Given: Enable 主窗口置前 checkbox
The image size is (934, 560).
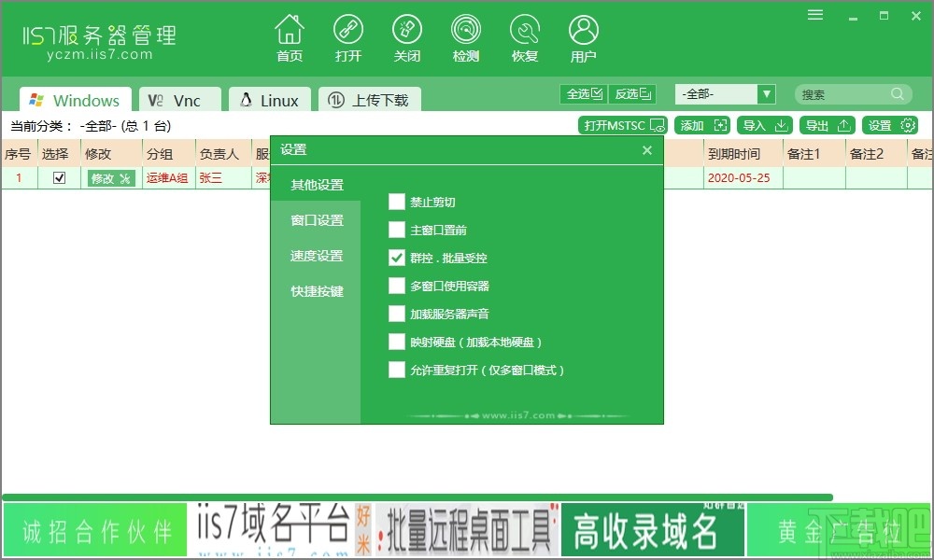Looking at the screenshot, I should 396,230.
